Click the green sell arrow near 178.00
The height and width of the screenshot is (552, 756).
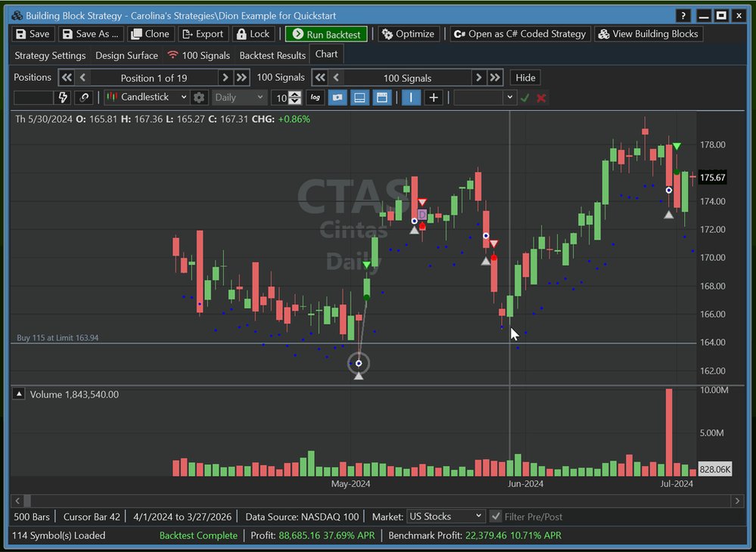[677, 146]
